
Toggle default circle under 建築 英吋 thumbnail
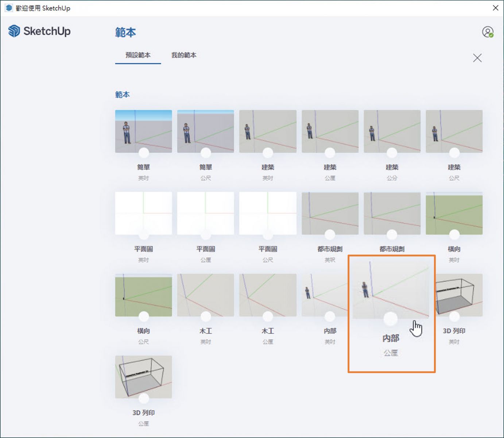click(x=268, y=153)
